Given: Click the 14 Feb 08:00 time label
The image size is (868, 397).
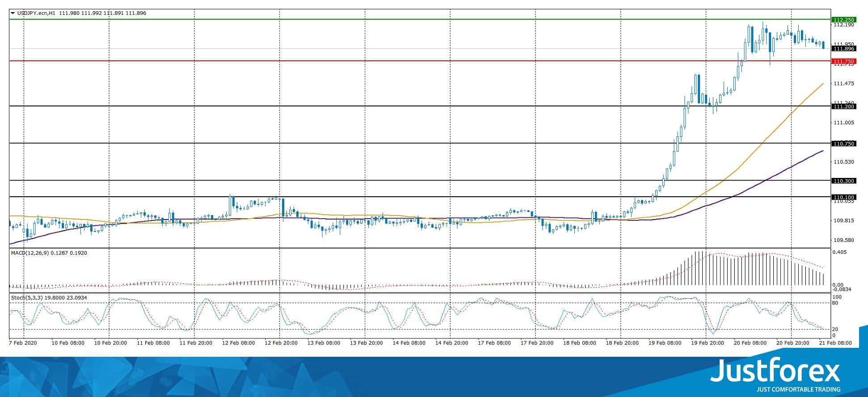Looking at the screenshot, I should pos(409,343).
